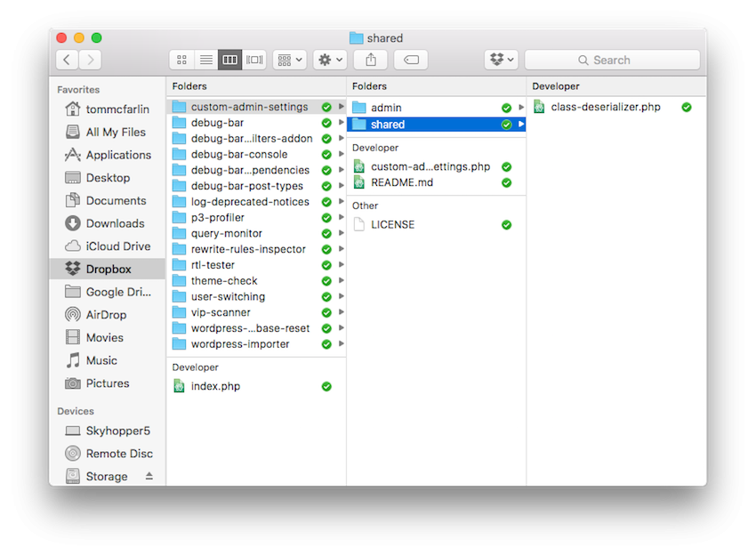Click the debug-bar...pendencies folder

pos(256,170)
